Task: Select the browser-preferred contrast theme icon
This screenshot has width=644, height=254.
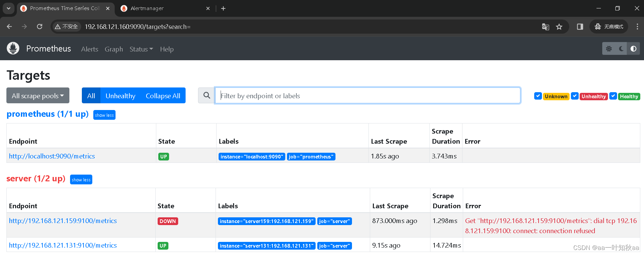Action: coord(633,49)
